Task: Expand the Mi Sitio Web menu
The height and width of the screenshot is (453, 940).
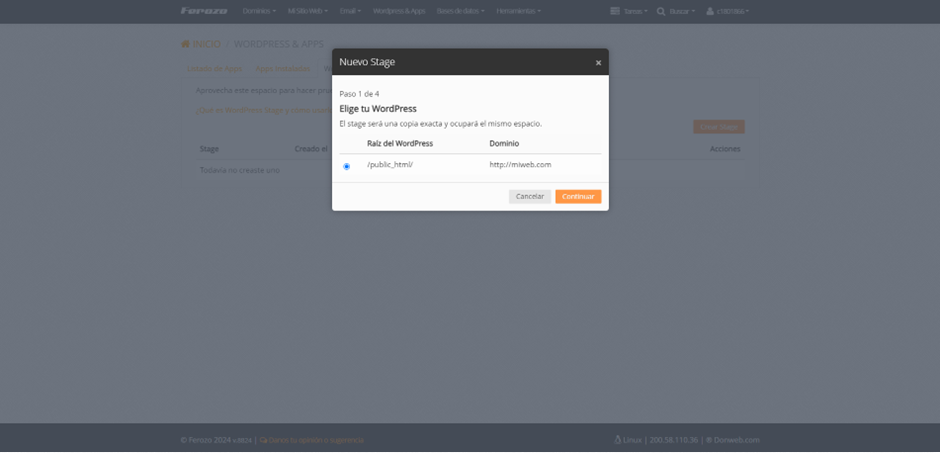Action: [308, 11]
